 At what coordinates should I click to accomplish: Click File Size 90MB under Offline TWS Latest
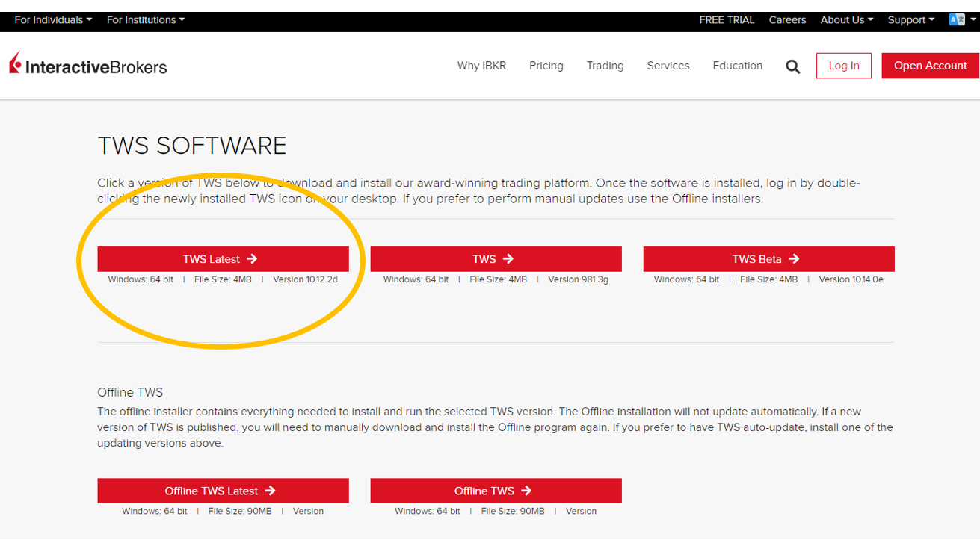click(x=240, y=512)
